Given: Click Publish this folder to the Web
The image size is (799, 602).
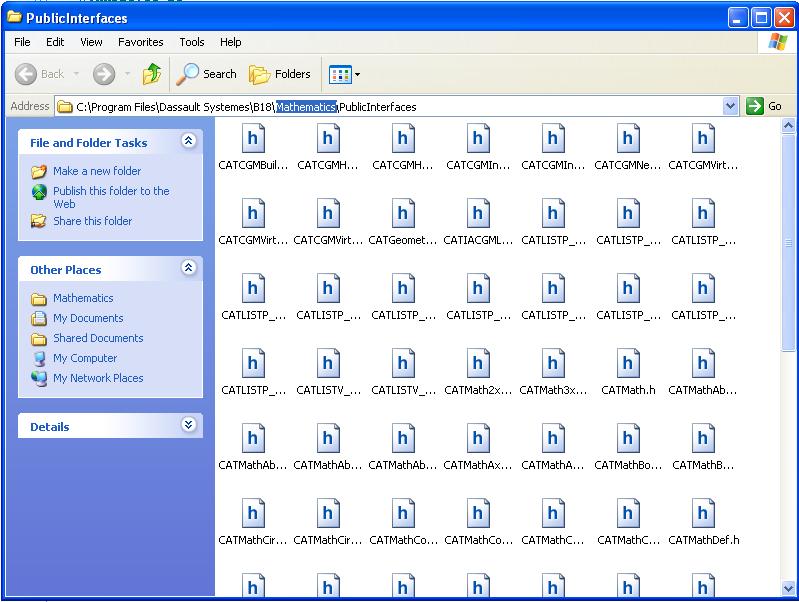Looking at the screenshot, I should [111, 197].
